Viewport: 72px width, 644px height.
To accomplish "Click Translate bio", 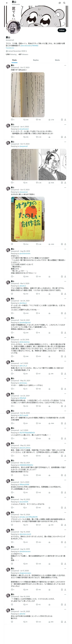I will (10, 48).
